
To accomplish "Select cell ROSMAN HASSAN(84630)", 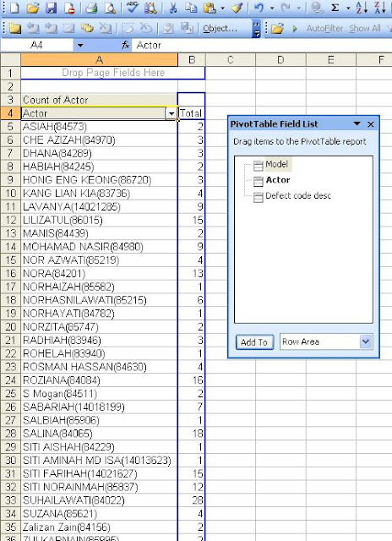I will click(x=100, y=367).
